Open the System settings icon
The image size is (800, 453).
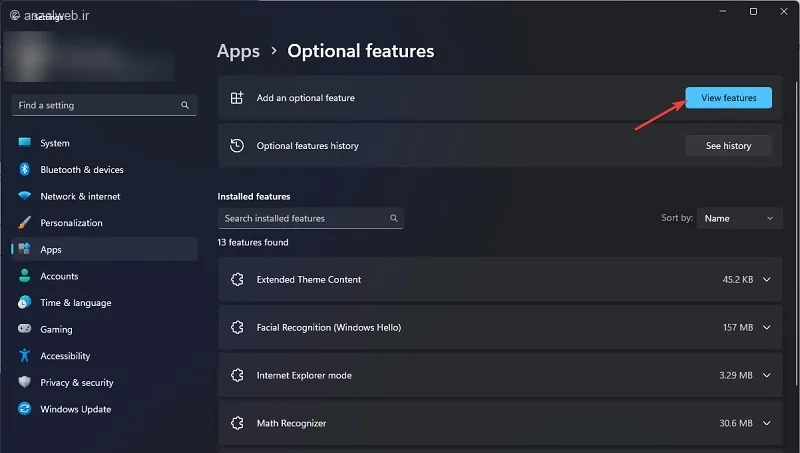pyautogui.click(x=24, y=142)
